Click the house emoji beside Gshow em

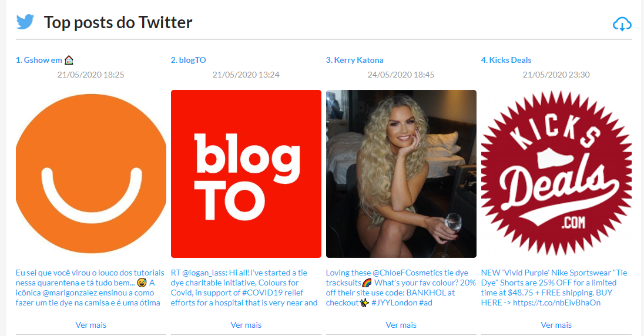(69, 60)
